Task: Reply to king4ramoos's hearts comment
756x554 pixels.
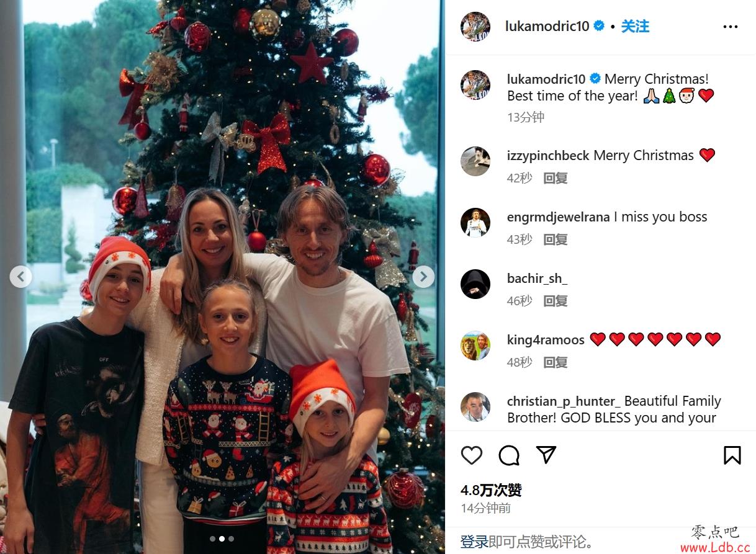Action: point(556,362)
